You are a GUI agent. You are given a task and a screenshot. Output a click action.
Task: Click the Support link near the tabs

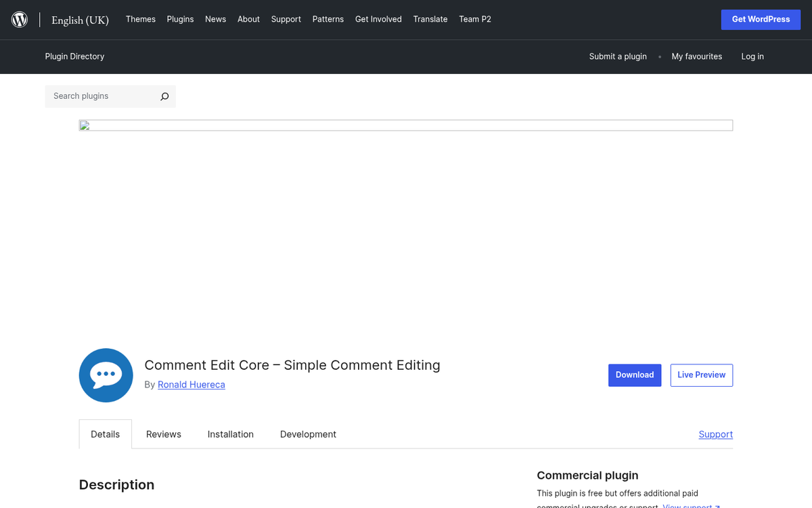pos(716,433)
